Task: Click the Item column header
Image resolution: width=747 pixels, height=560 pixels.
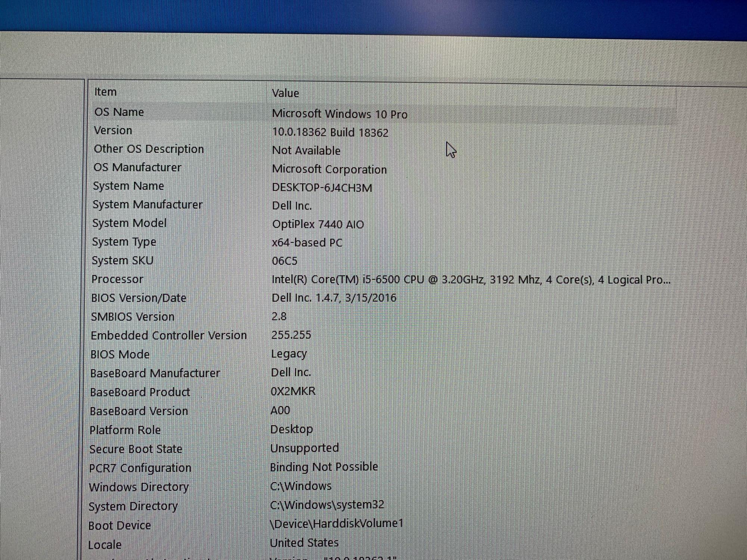Action: point(105,92)
